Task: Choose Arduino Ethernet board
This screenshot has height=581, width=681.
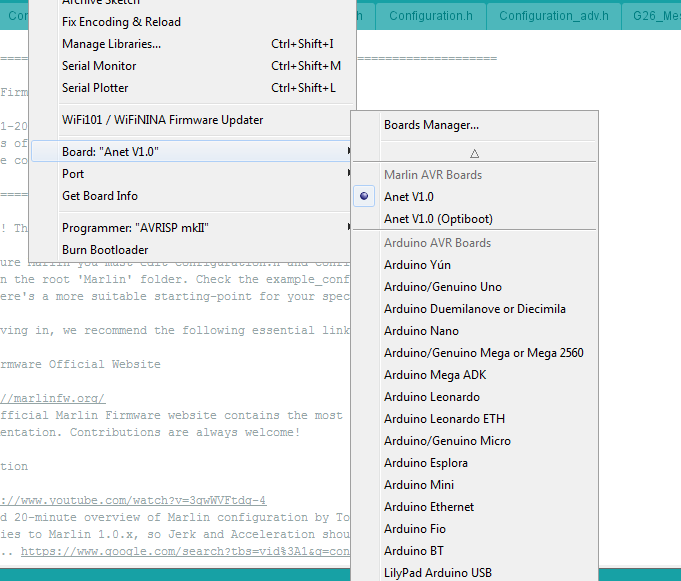Action: pyautogui.click(x=474, y=507)
